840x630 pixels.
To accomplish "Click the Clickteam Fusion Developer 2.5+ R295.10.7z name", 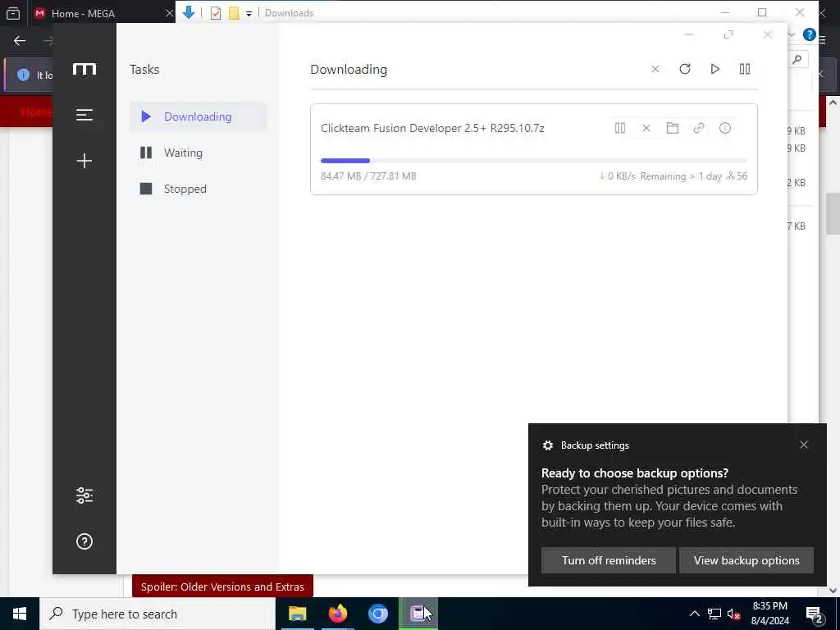I will pos(432,128).
